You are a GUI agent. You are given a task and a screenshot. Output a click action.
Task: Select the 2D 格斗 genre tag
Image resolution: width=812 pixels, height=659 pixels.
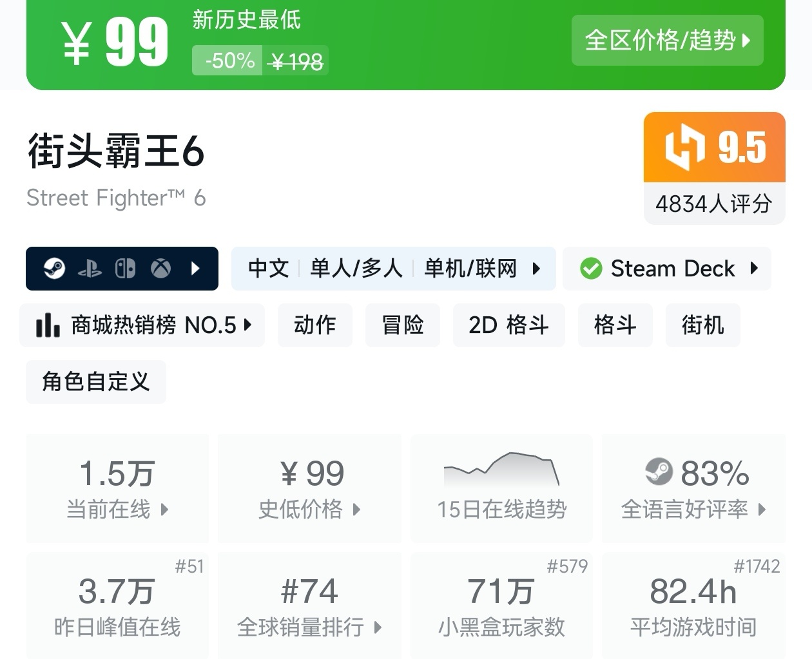pyautogui.click(x=508, y=325)
